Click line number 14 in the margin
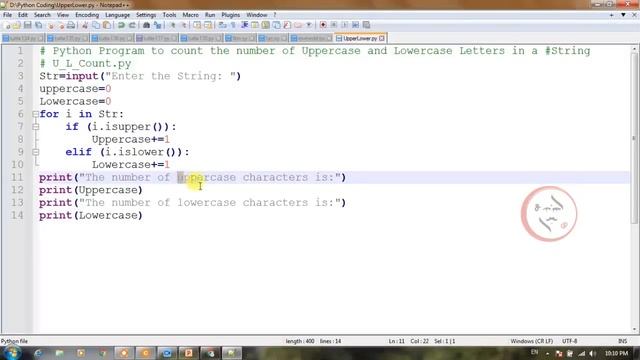 click(x=17, y=215)
